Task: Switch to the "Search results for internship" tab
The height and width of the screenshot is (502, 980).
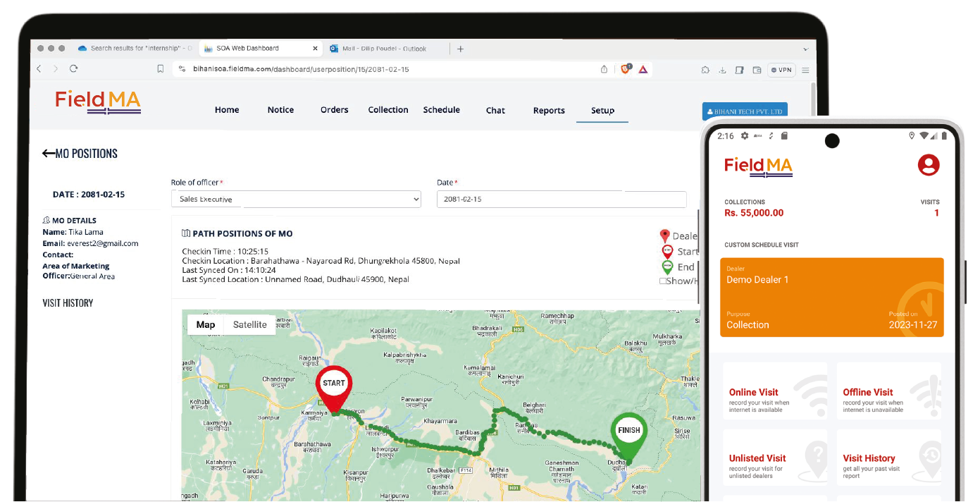Action: click(135, 48)
